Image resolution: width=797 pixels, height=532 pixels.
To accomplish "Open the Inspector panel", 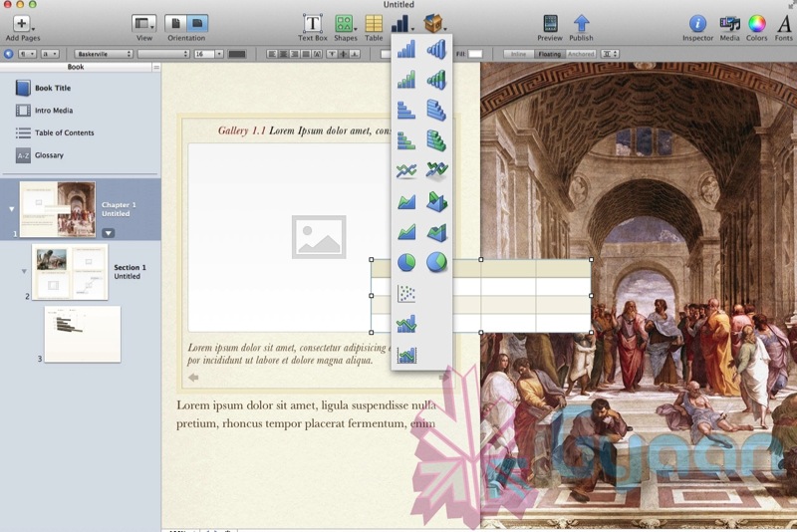I will [x=698, y=24].
